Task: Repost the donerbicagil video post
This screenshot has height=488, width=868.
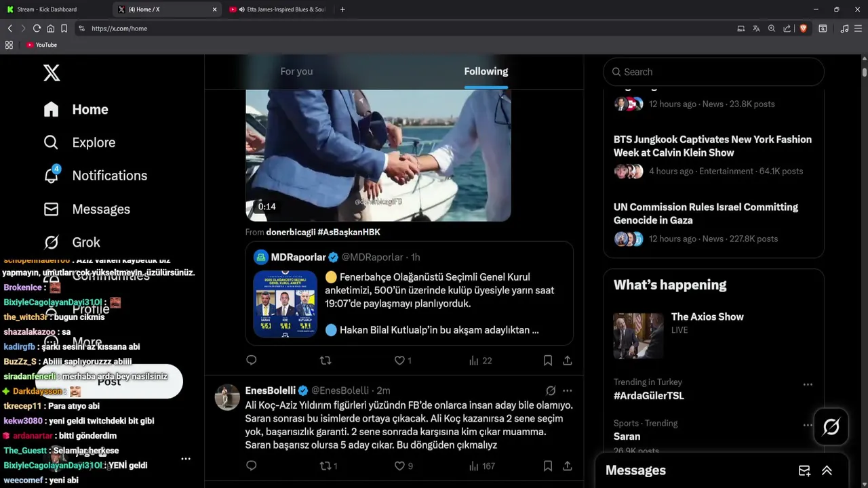Action: click(x=325, y=361)
